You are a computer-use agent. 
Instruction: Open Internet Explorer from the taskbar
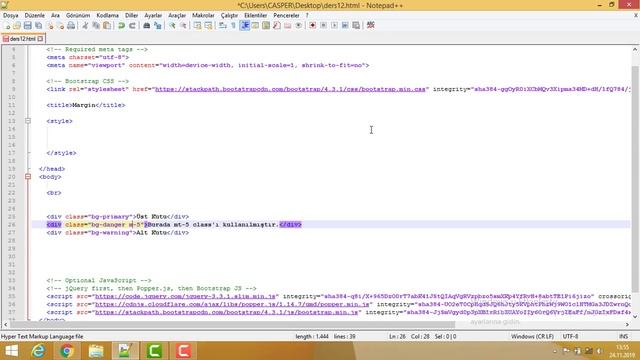(x=38, y=351)
